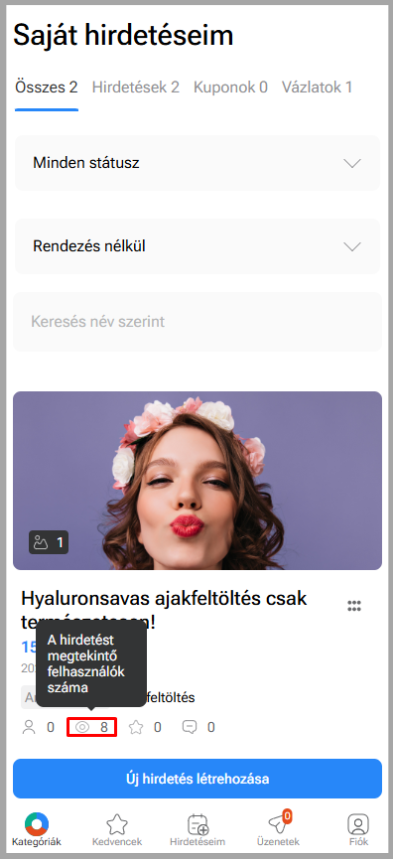
Task: Focus the Keresés név szerint search field
Action: click(x=197, y=322)
